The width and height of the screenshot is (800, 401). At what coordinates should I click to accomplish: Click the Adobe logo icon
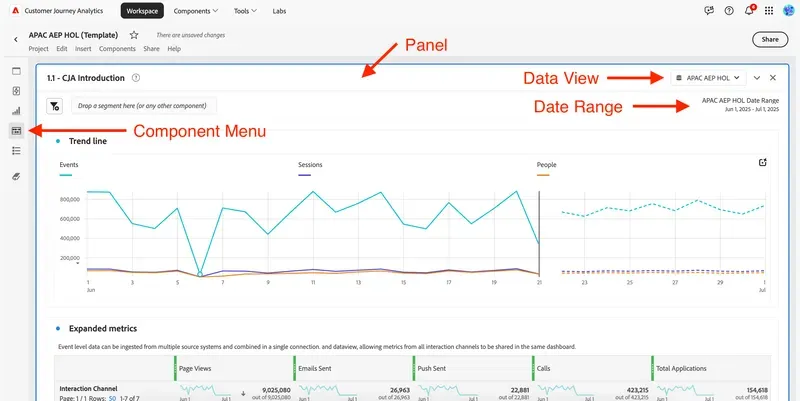[16, 11]
